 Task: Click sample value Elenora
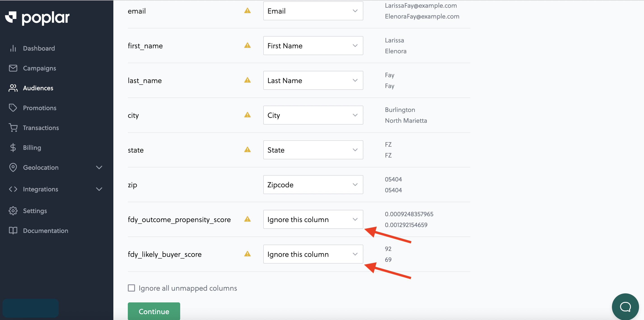[396, 51]
